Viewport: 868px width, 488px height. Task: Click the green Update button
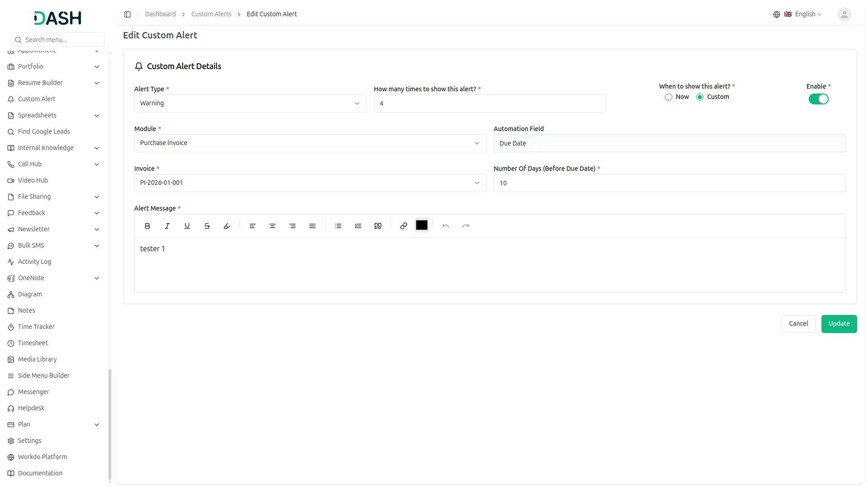[839, 324]
